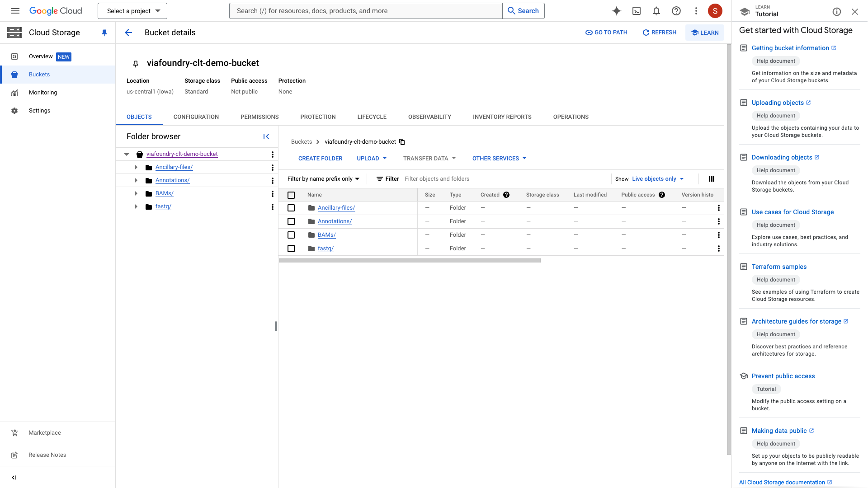Collapse the left navigation sidebar
868x488 pixels.
click(14, 478)
